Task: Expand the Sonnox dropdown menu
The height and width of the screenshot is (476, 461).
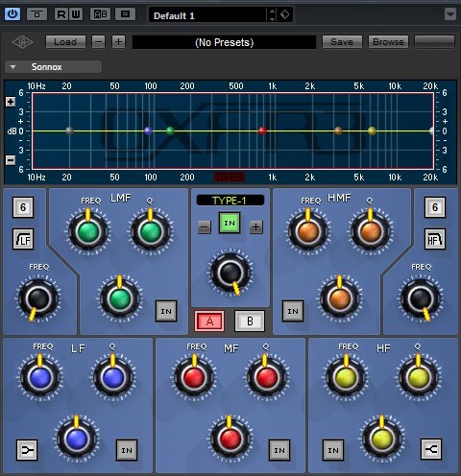Action: click(53, 67)
